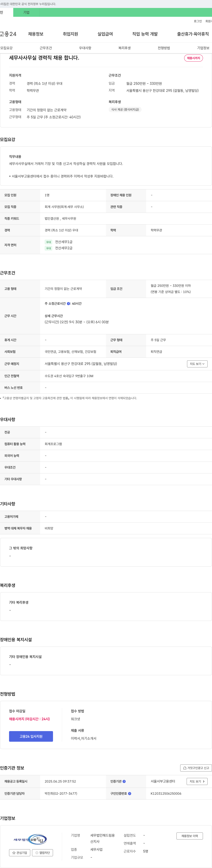Click 채용시까지 (마감시간 : 24시) text
The image size is (212, 868).
29,719
